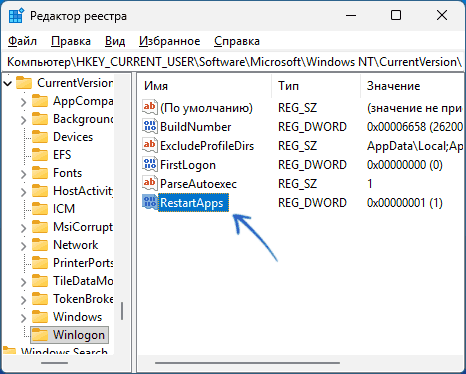This screenshot has width=466, height=374.
Task: Expand the MsiCorrupt... folder node
Action: (23, 227)
